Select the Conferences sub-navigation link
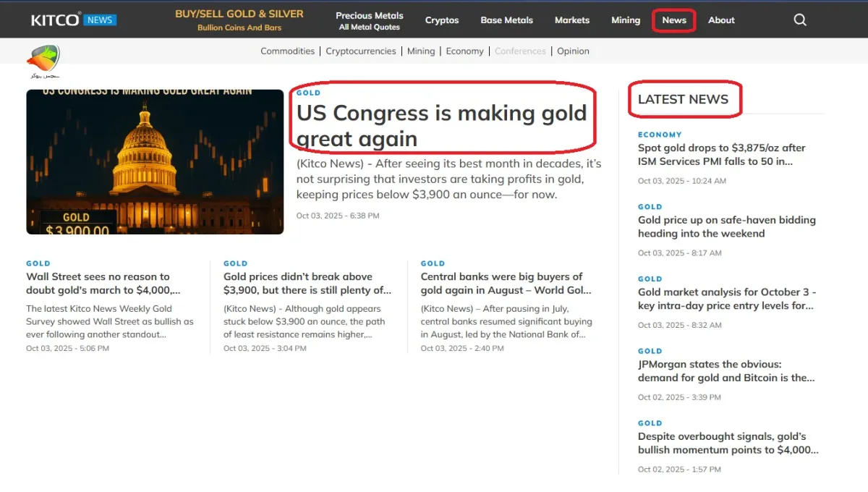This screenshot has width=868, height=492. (520, 51)
